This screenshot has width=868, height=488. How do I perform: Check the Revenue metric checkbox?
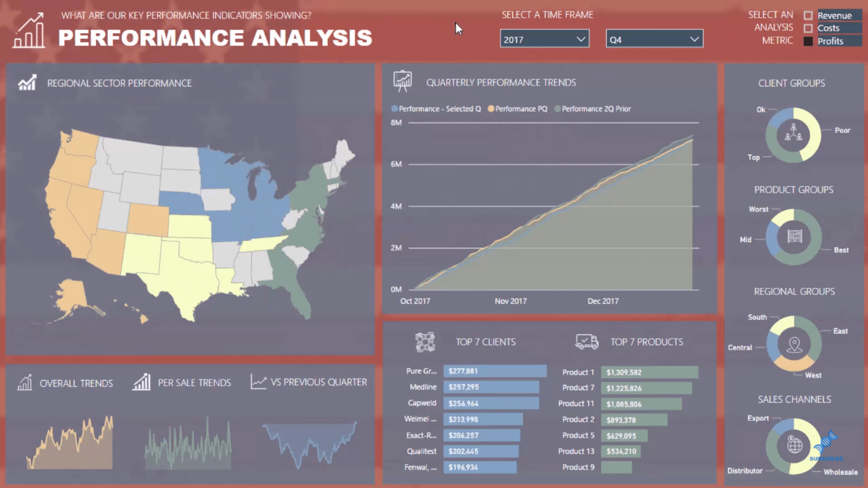(808, 15)
